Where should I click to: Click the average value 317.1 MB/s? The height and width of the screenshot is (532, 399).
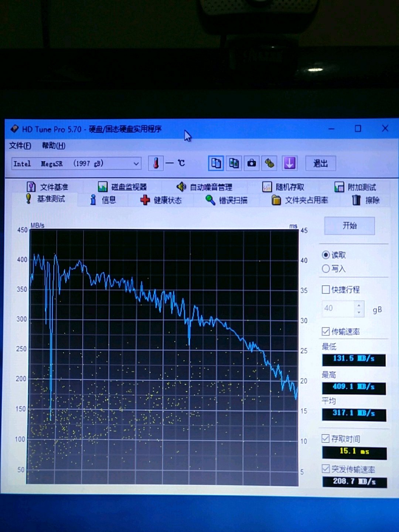354,414
